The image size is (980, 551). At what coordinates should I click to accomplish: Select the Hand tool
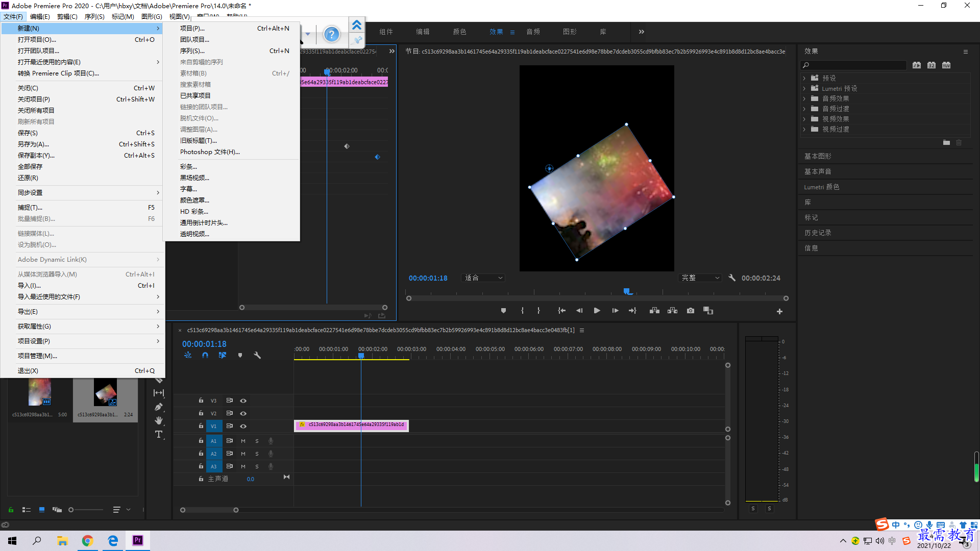pos(159,421)
